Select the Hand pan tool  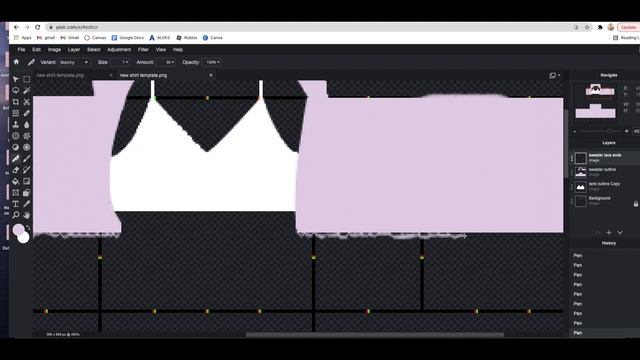tap(27, 215)
